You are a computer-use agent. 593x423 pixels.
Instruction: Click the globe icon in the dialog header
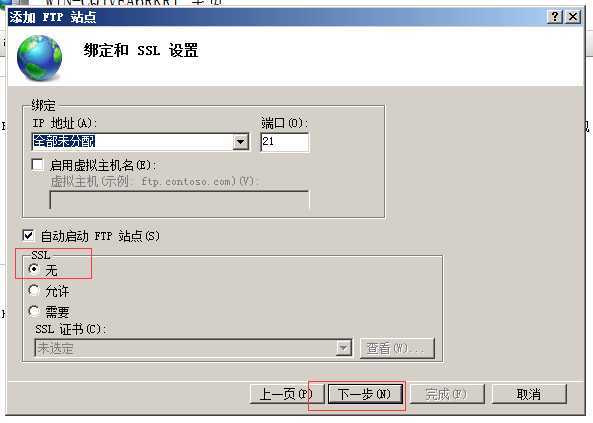click(x=39, y=58)
